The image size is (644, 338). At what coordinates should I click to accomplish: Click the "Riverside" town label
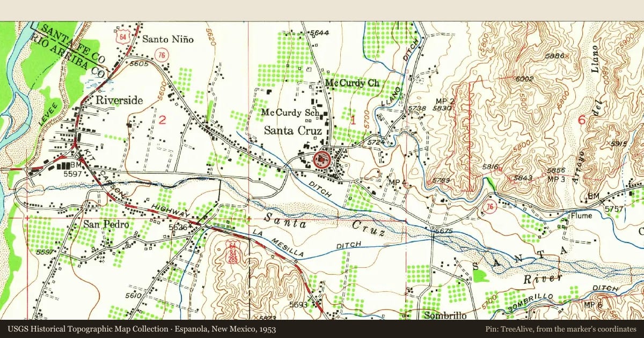tap(119, 100)
